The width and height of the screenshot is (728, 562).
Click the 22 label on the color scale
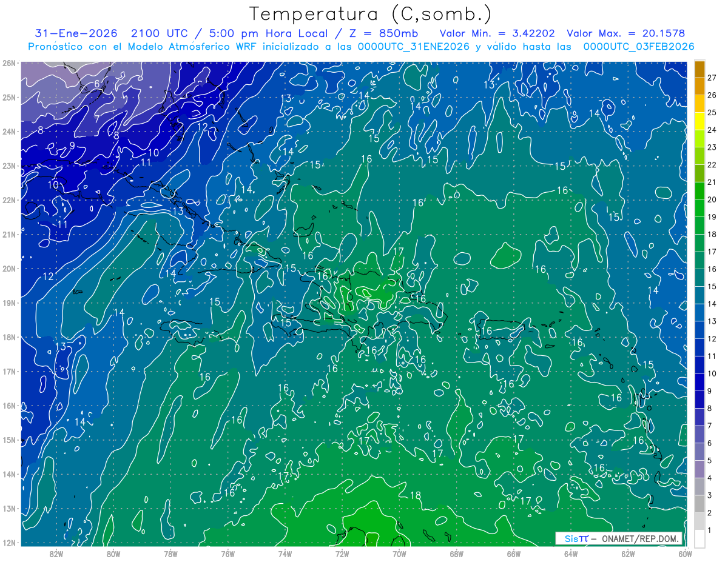coord(712,165)
